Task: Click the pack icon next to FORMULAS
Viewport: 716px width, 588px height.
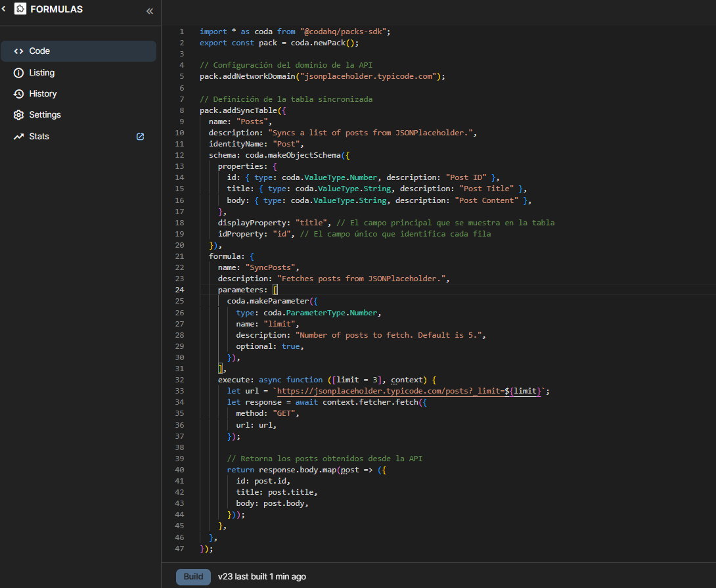Action: 20,9
